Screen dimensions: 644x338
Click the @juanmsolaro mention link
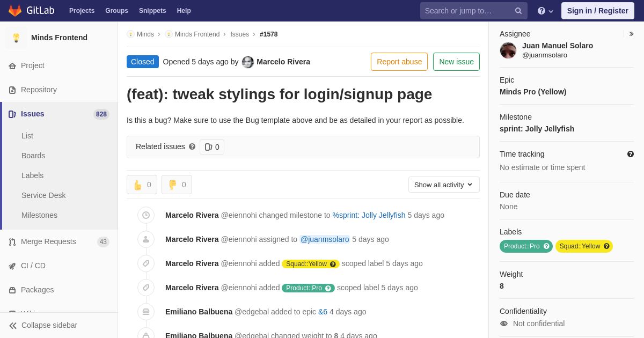coord(325,239)
